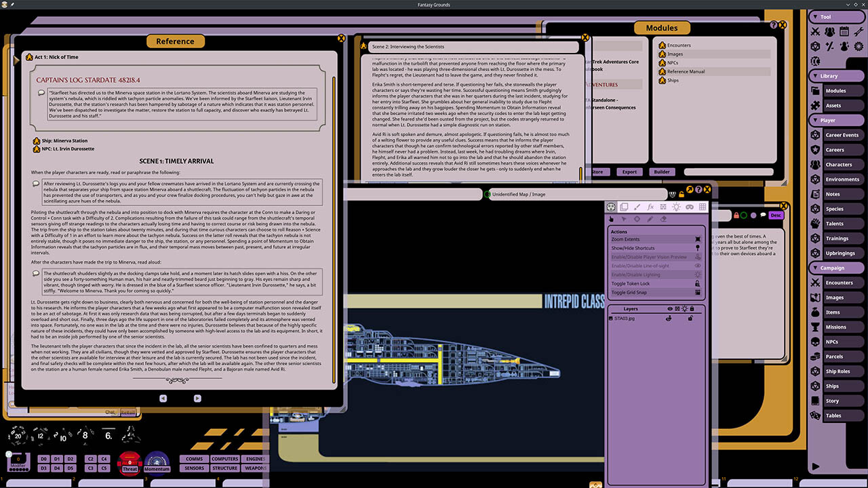Select the eraser tool on the map toolbar
This screenshot has width=868, height=488.
click(x=664, y=218)
